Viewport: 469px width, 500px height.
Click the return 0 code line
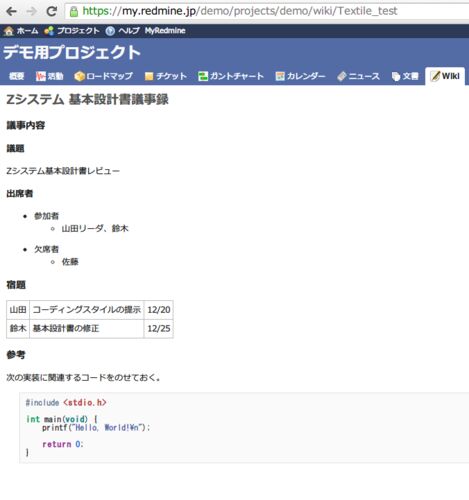click(x=62, y=444)
